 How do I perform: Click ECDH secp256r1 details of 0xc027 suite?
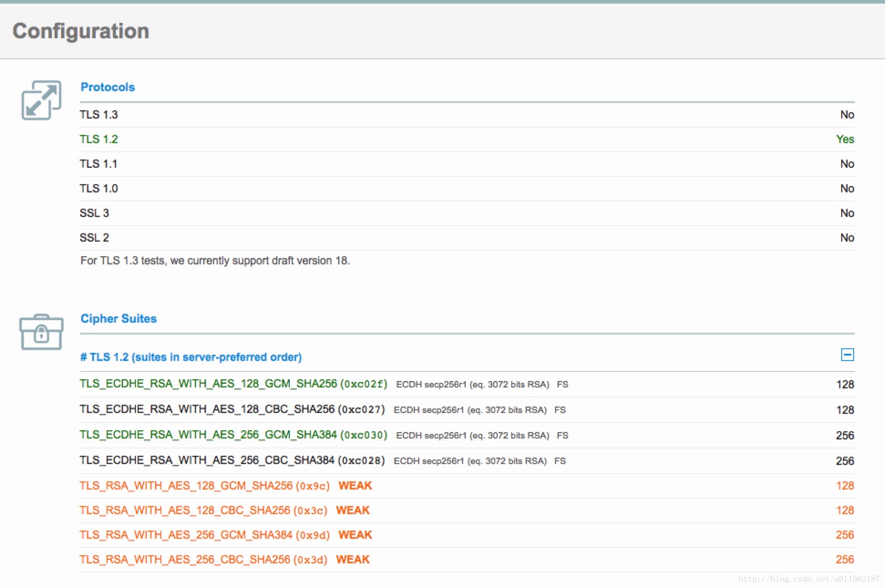(470, 410)
